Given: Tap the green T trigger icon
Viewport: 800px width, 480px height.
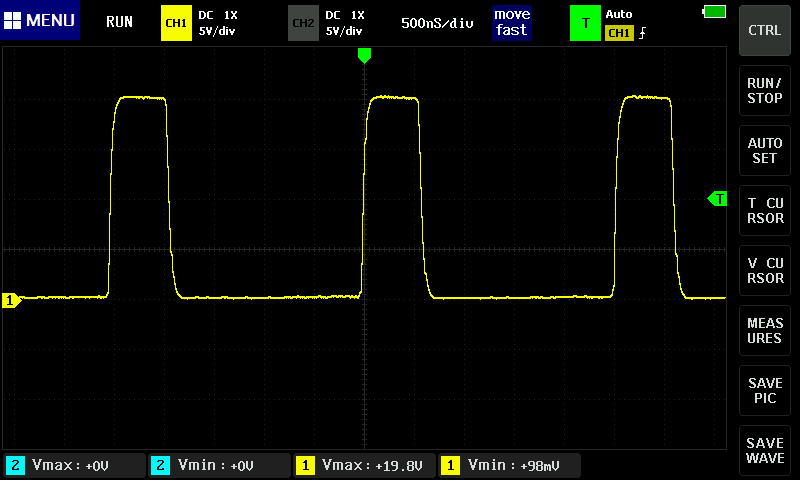Looking at the screenshot, I should tap(584, 22).
